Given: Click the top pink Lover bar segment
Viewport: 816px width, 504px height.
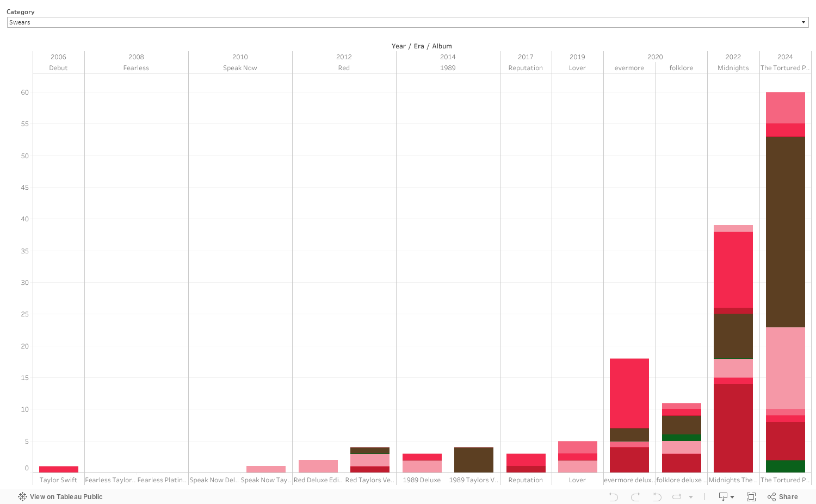Looking at the screenshot, I should 577,447.
